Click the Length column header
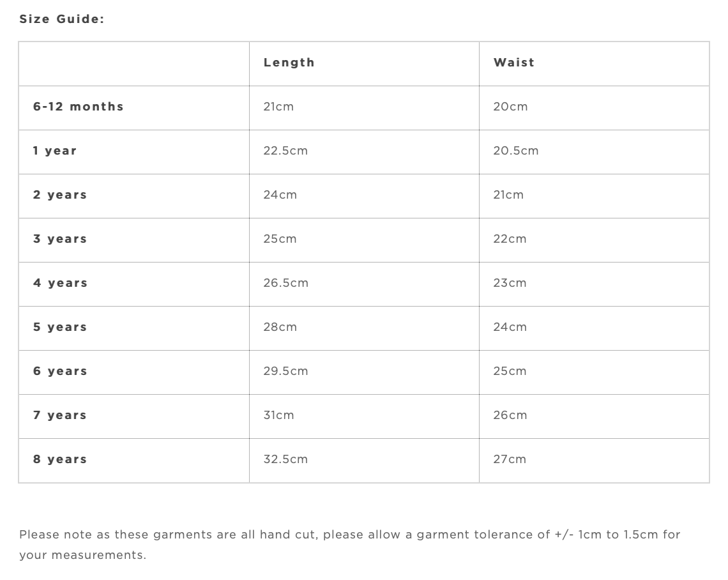 tap(289, 63)
